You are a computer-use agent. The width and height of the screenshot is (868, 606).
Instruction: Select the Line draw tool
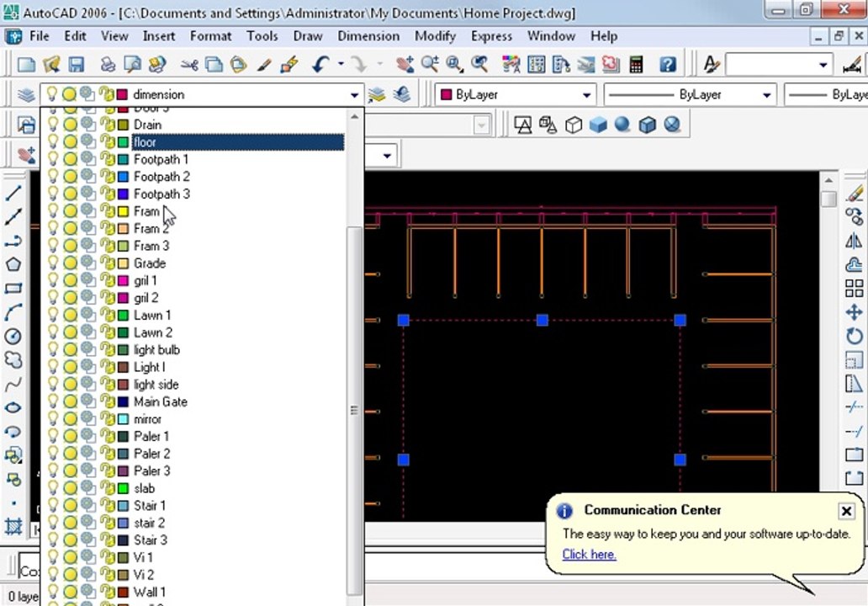(x=13, y=194)
